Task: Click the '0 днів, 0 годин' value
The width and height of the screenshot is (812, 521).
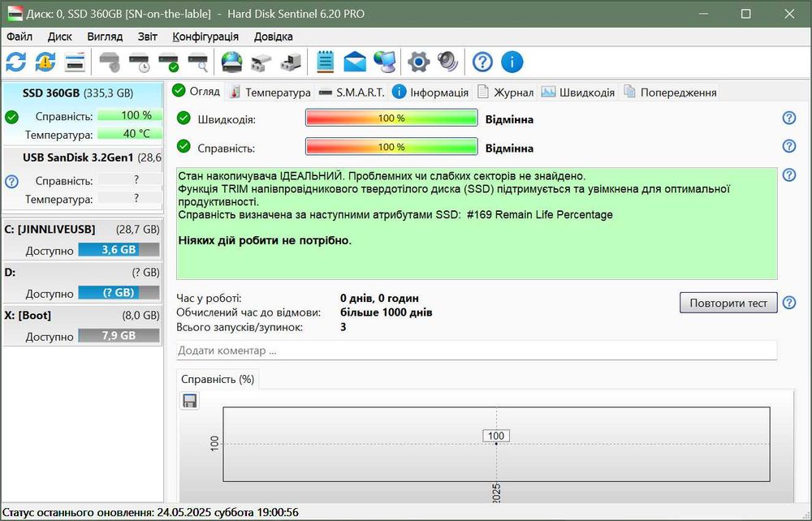Action: 379,298
